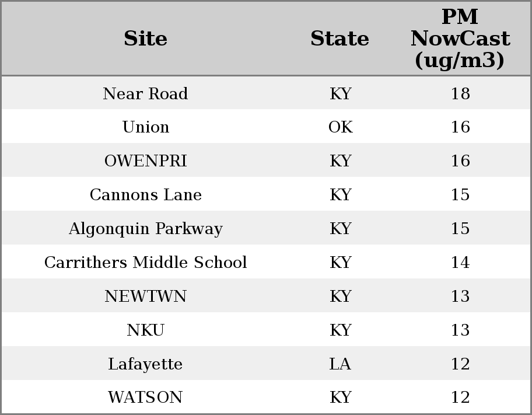Click the State column header
This screenshot has width=532, height=415.
339,39
